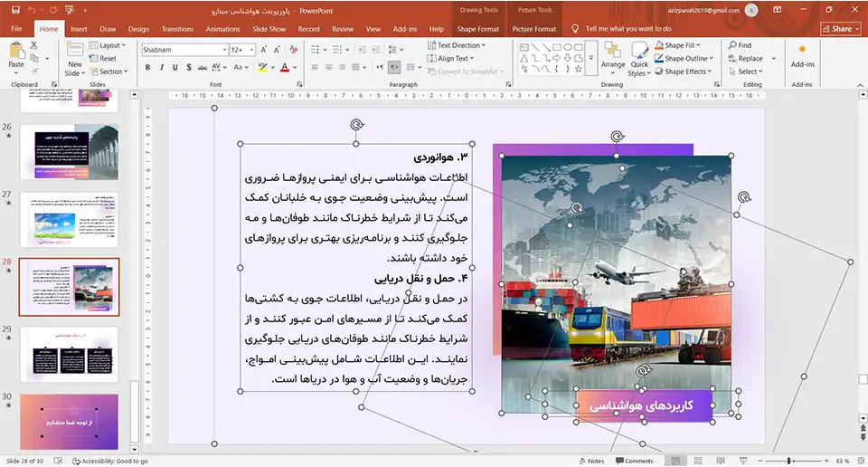Click the Copy icon in Clipboard group

(34, 58)
